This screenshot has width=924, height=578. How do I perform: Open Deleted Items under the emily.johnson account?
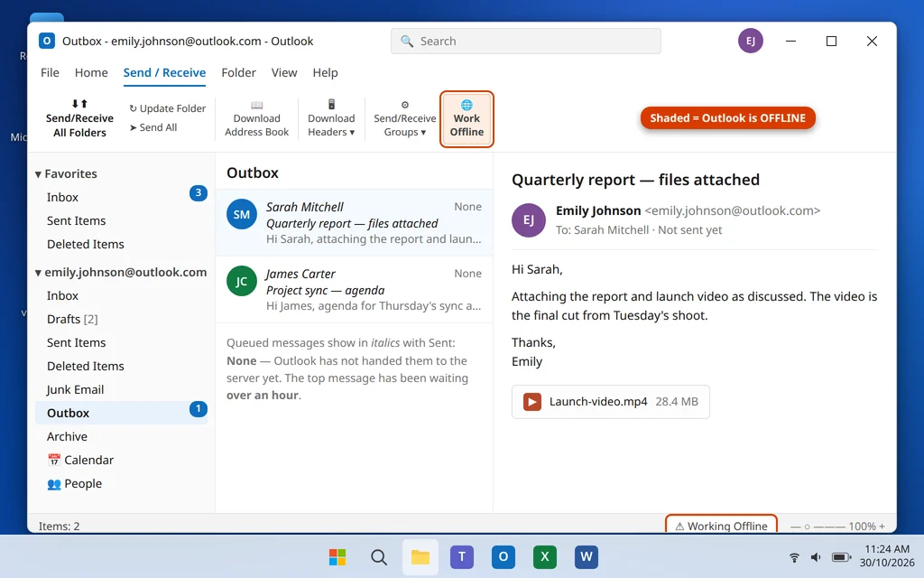122,367
